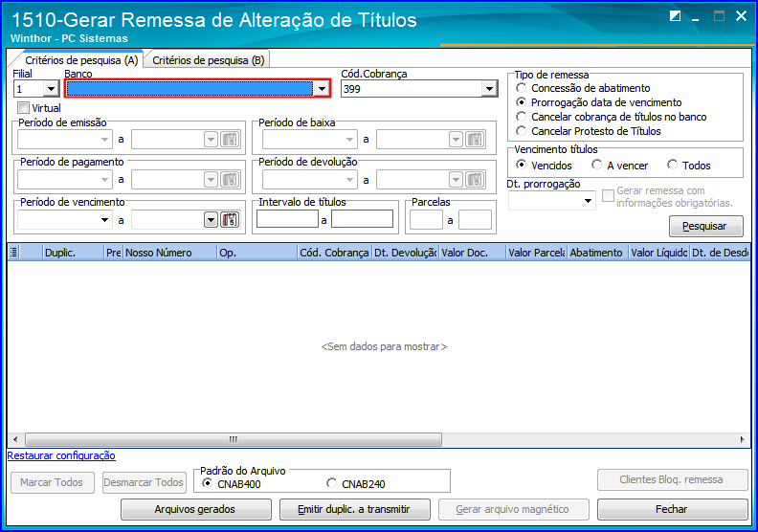Select Cancelar cobrança de títulos no banco
This screenshot has height=532, width=758.
click(x=521, y=117)
